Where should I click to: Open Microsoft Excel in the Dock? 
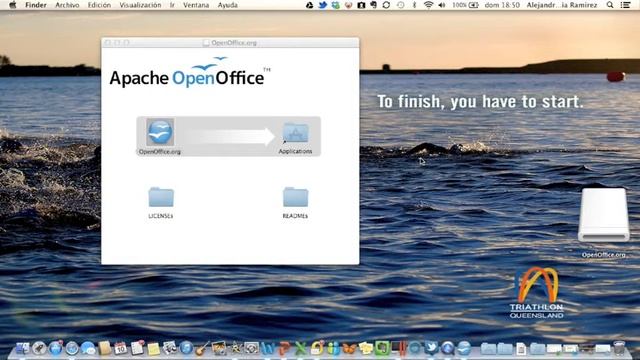point(300,348)
